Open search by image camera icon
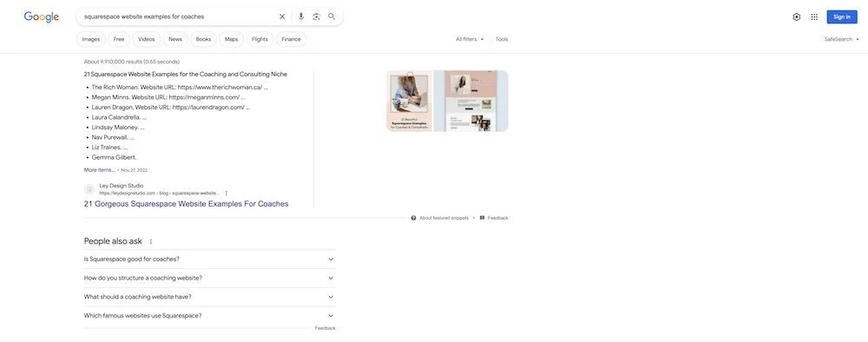 click(316, 16)
